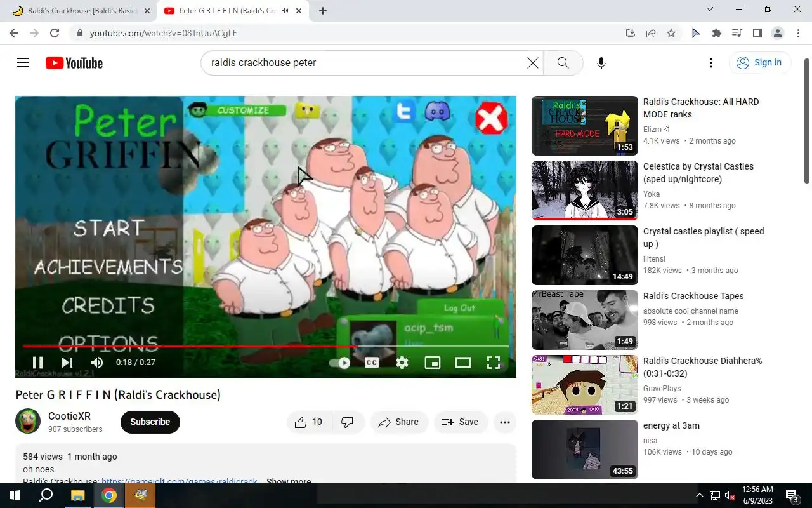Pause the video
Image resolution: width=812 pixels, height=508 pixels.
click(38, 363)
